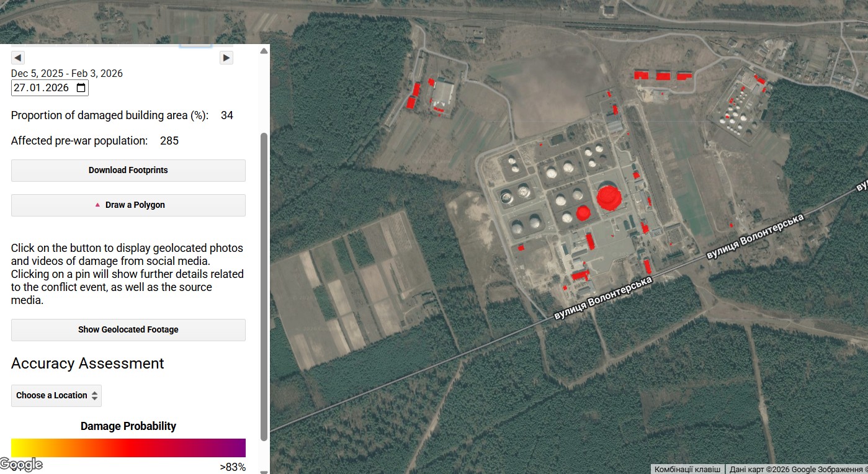The width and height of the screenshot is (868, 474).
Task: Activate the Draw a Polygon button
Action: click(x=128, y=205)
